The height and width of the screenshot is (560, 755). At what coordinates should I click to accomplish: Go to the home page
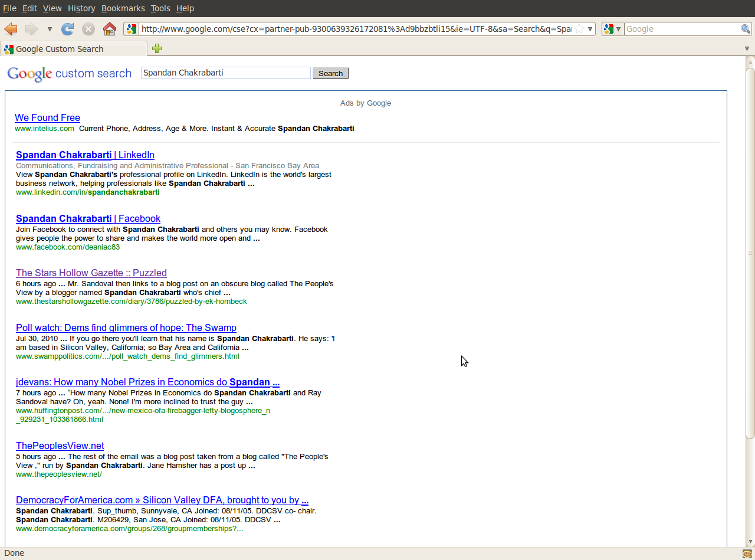[109, 29]
